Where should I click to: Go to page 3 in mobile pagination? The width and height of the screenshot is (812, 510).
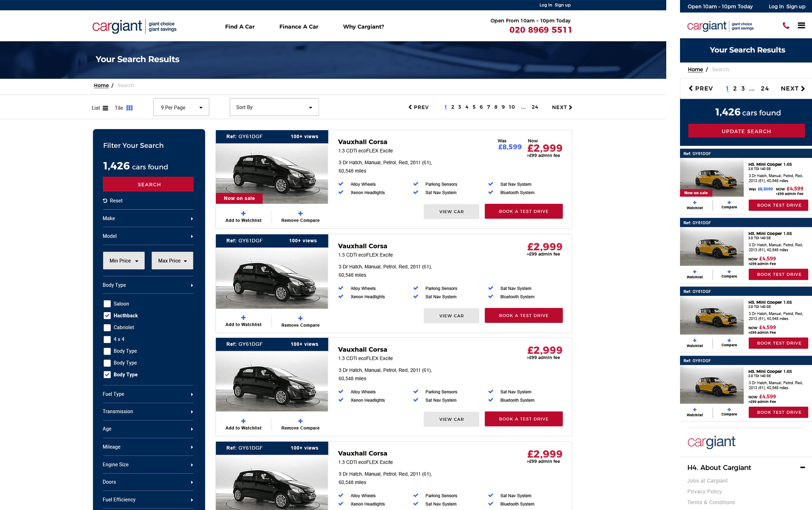[743, 88]
